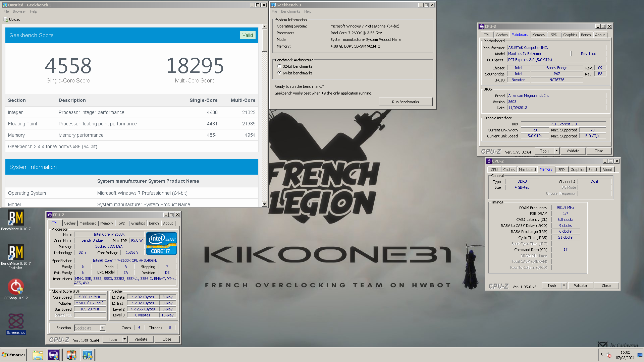644x362 pixels.
Task: Click Tools button in CPU-Z Mainboard window
Action: [x=544, y=151]
